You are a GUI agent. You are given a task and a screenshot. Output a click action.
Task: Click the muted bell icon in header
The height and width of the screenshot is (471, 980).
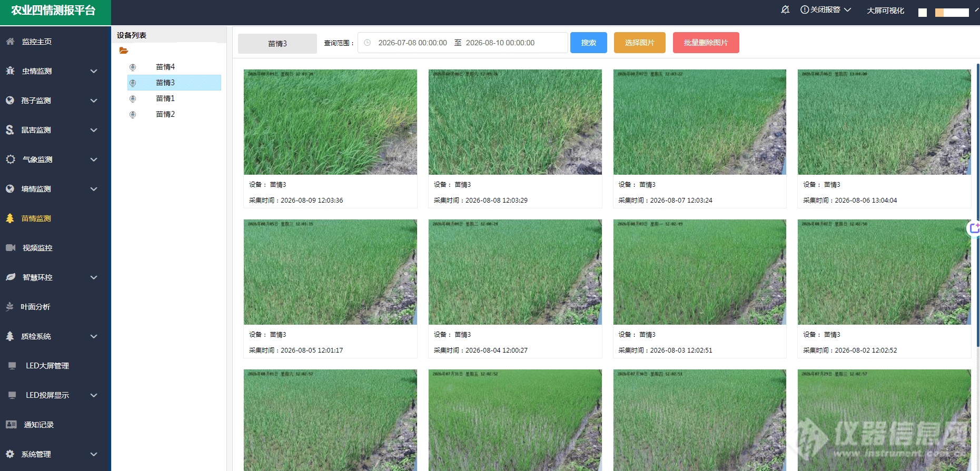785,9
